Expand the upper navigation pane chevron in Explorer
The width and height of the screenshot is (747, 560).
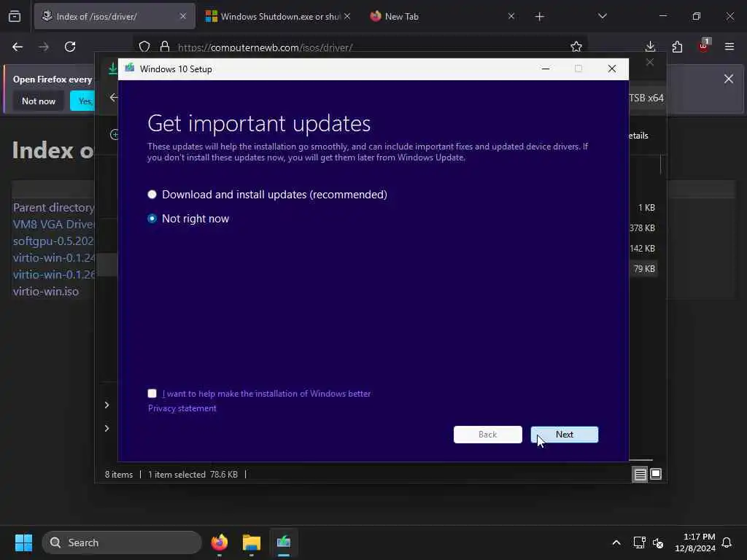107,405
